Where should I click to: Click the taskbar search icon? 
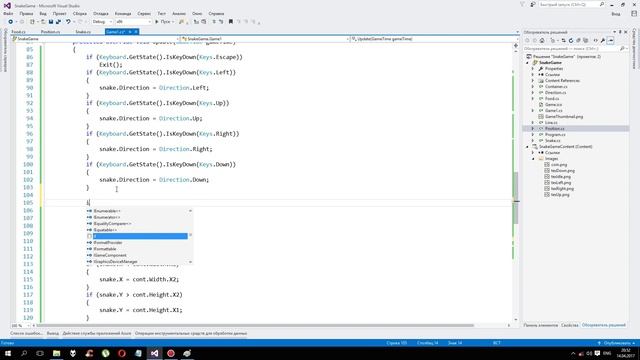coord(24,353)
